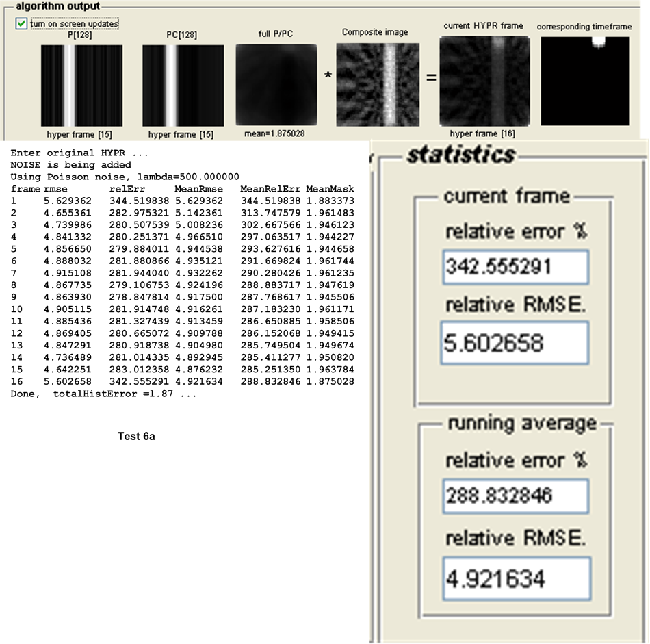Click current frame relative error field 342.555291
Viewport: 650px width, 644px height.
(x=515, y=268)
